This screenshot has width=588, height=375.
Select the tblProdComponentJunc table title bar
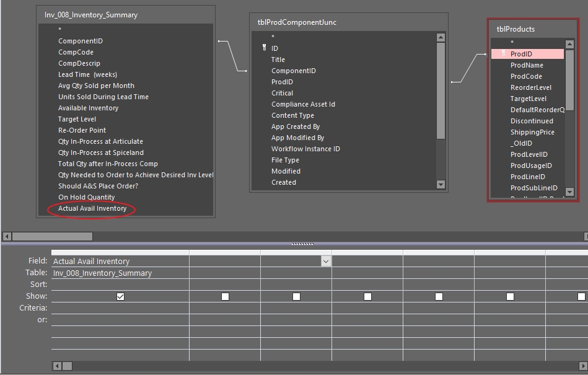click(x=349, y=22)
